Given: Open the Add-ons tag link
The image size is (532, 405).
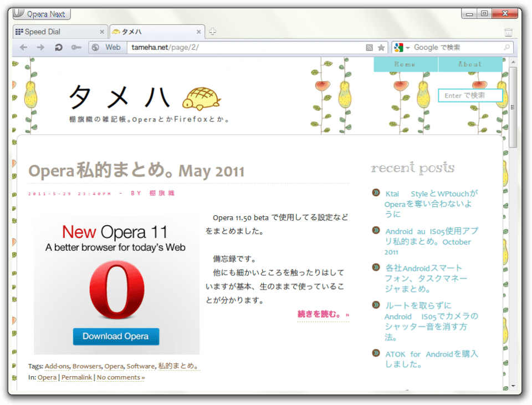Looking at the screenshot, I should click(57, 366).
